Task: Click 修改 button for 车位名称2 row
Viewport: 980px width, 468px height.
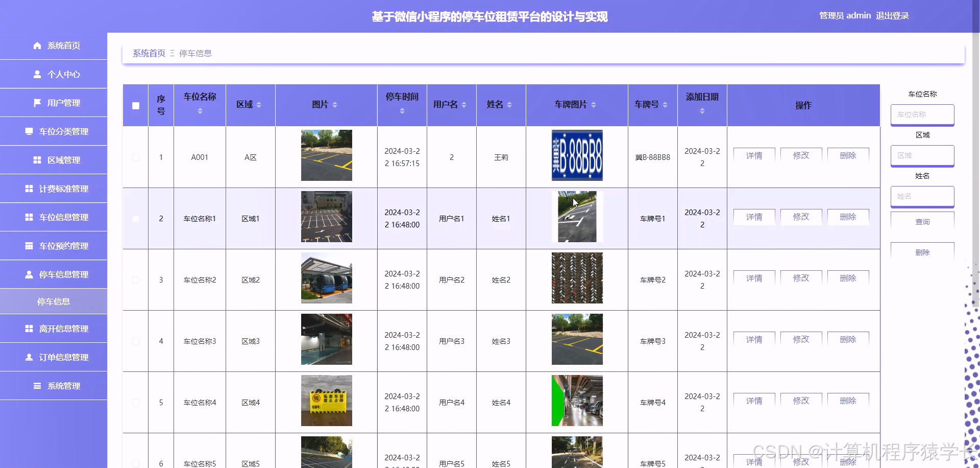Action: tap(801, 278)
